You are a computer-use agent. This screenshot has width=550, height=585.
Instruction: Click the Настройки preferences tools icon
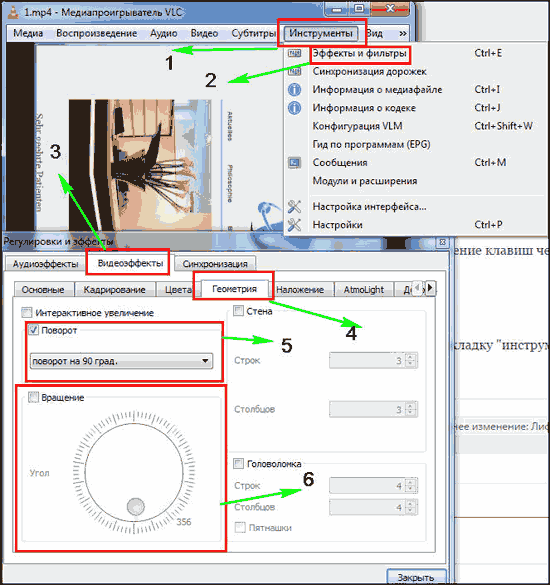pyautogui.click(x=294, y=225)
